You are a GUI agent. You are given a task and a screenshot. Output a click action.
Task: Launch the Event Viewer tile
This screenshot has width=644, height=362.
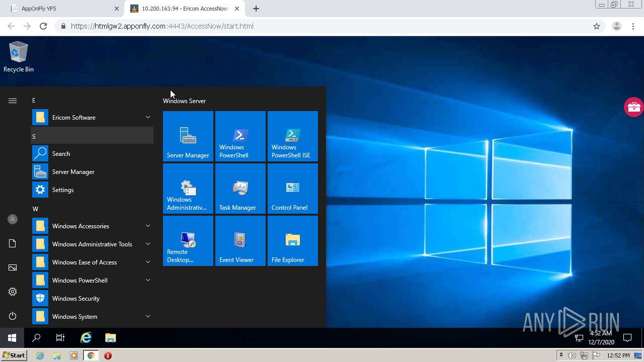tap(240, 241)
